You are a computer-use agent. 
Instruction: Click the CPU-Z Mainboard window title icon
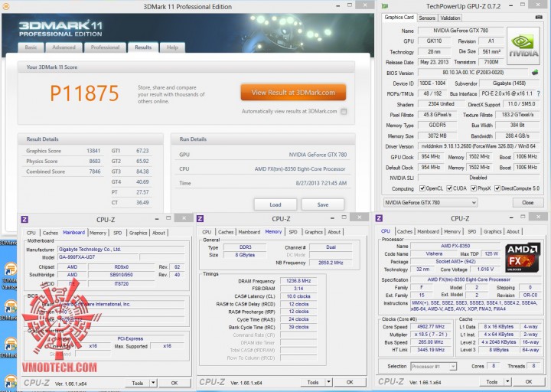[x=24, y=220]
